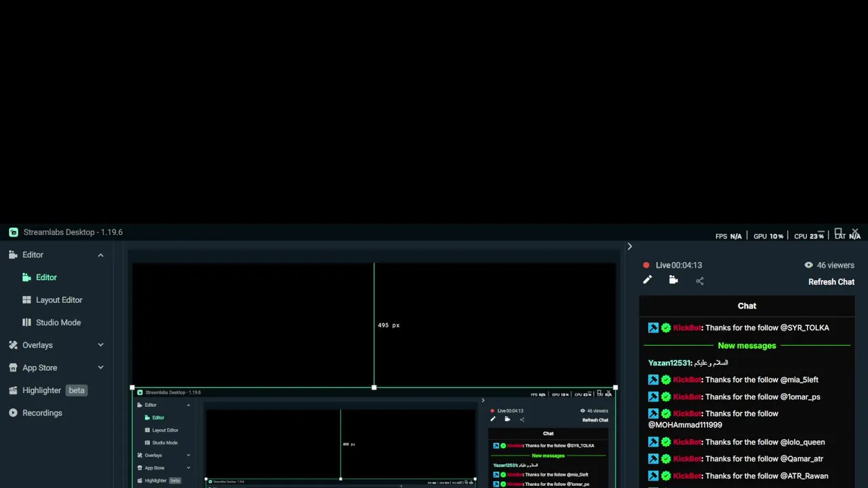Expand the App Store section chevron
This screenshot has width=868, height=488.
(100, 367)
